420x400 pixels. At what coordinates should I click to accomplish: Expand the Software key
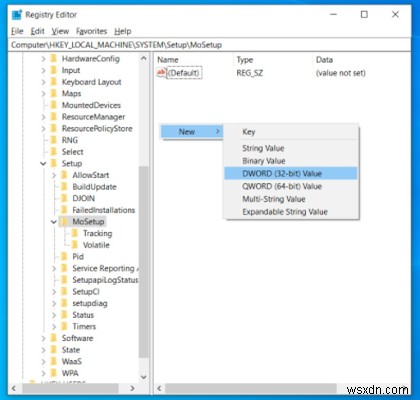coord(43,339)
